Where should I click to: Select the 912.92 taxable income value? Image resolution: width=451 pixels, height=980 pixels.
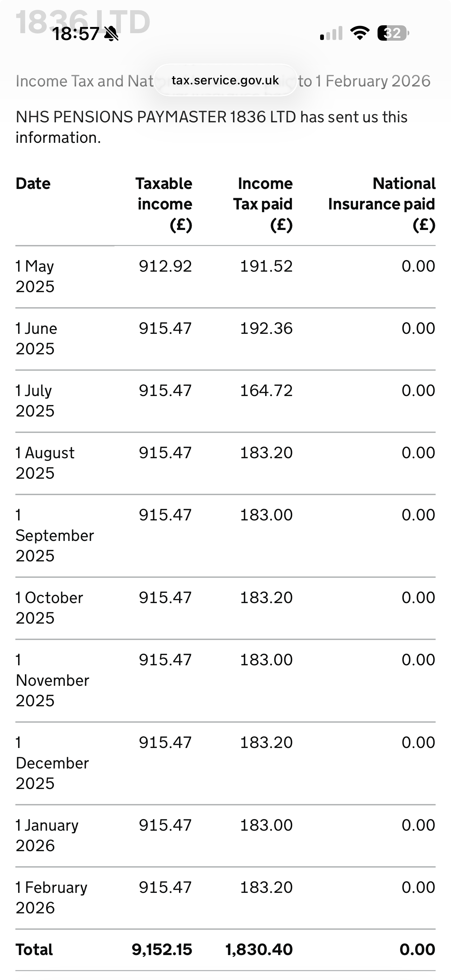click(165, 266)
